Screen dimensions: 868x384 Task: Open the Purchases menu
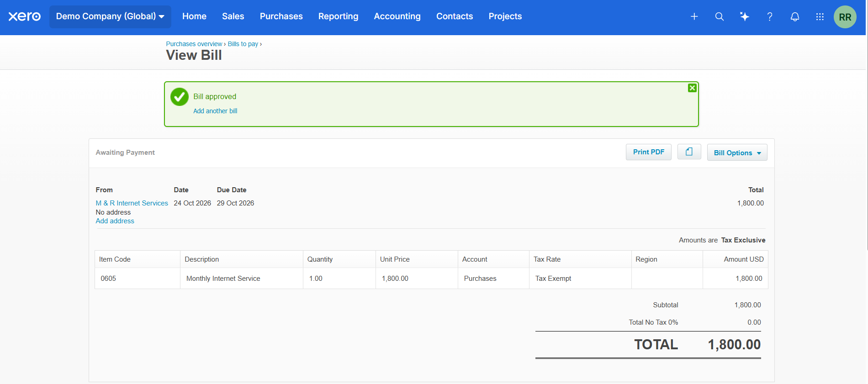(x=281, y=16)
